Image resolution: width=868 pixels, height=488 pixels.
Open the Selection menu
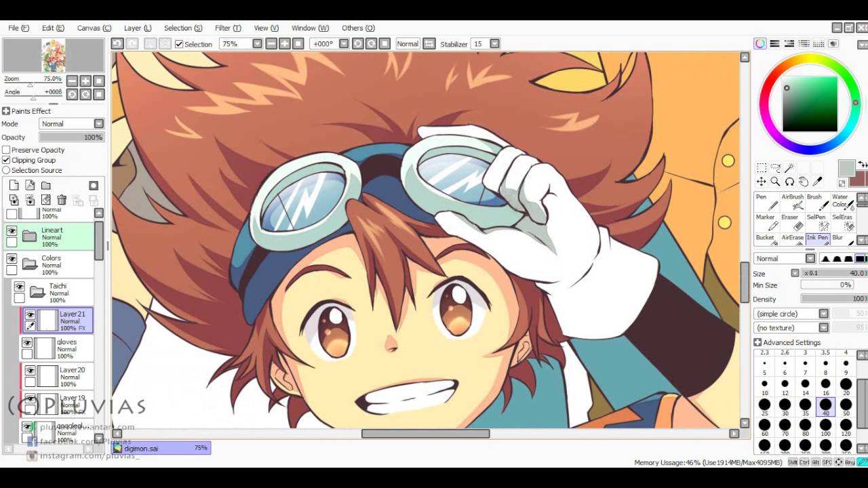183,28
